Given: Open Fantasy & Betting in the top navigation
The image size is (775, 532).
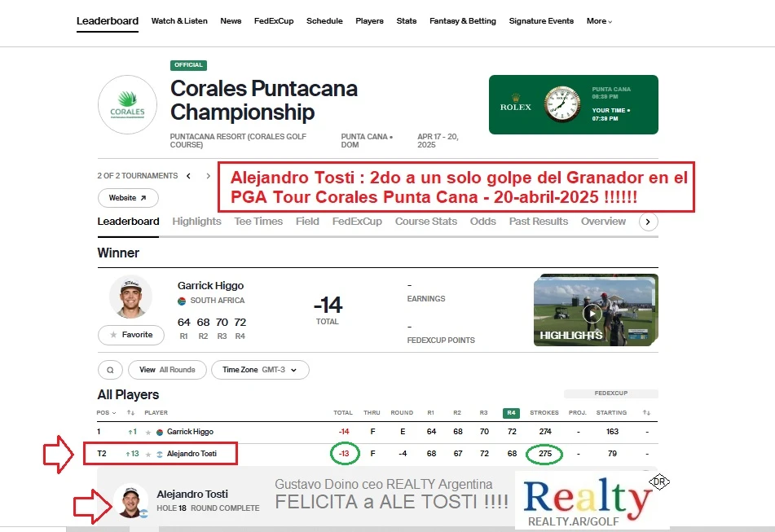Looking at the screenshot, I should click(463, 21).
